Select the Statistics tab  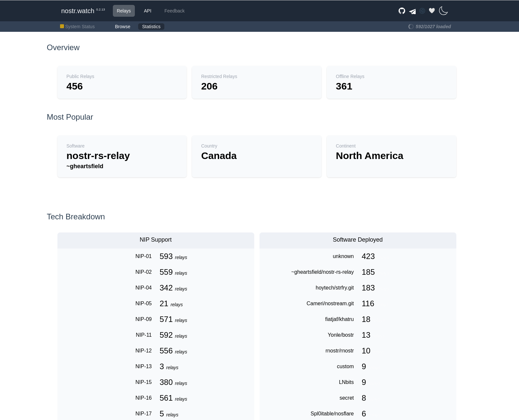click(x=151, y=27)
